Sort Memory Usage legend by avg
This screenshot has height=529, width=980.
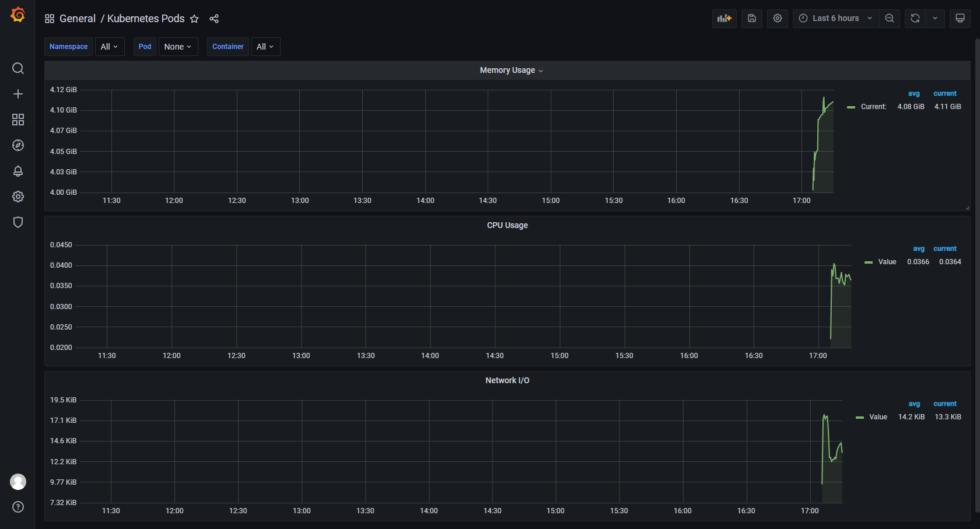click(x=914, y=93)
